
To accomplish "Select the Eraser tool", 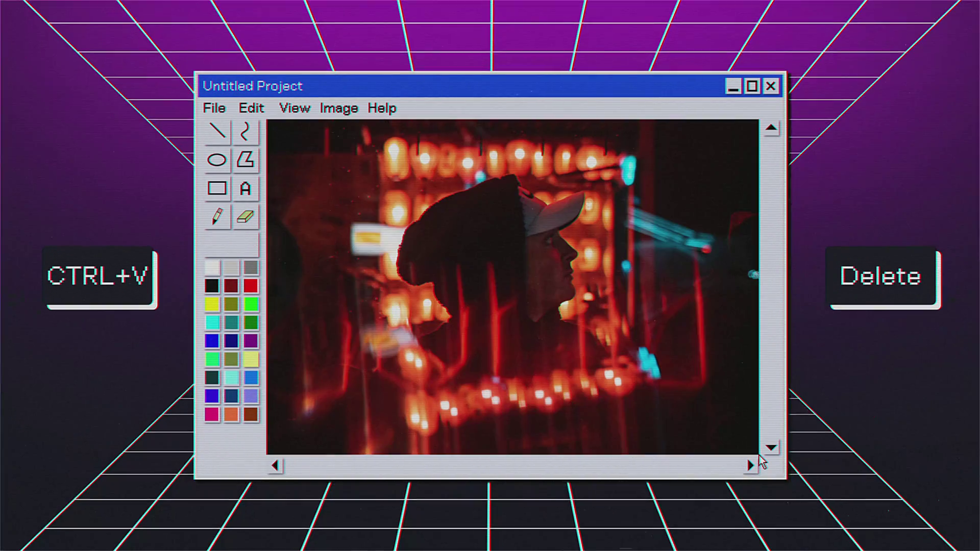I will 246,217.
